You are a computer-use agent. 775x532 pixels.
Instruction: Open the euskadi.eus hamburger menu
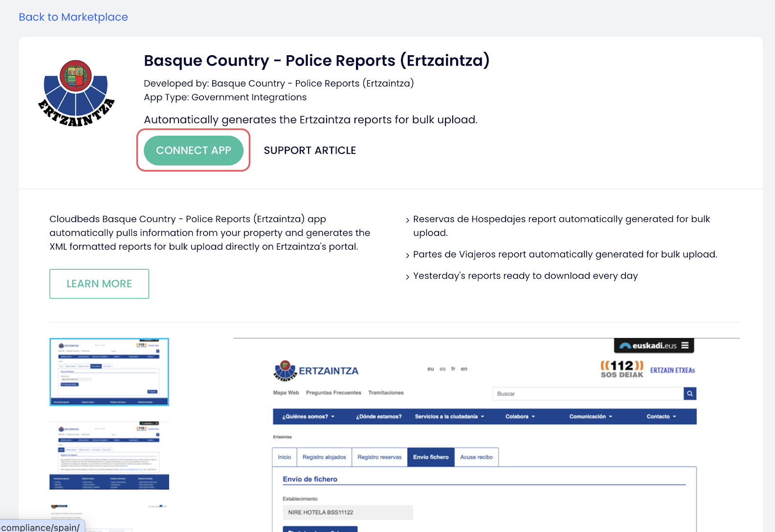click(685, 345)
